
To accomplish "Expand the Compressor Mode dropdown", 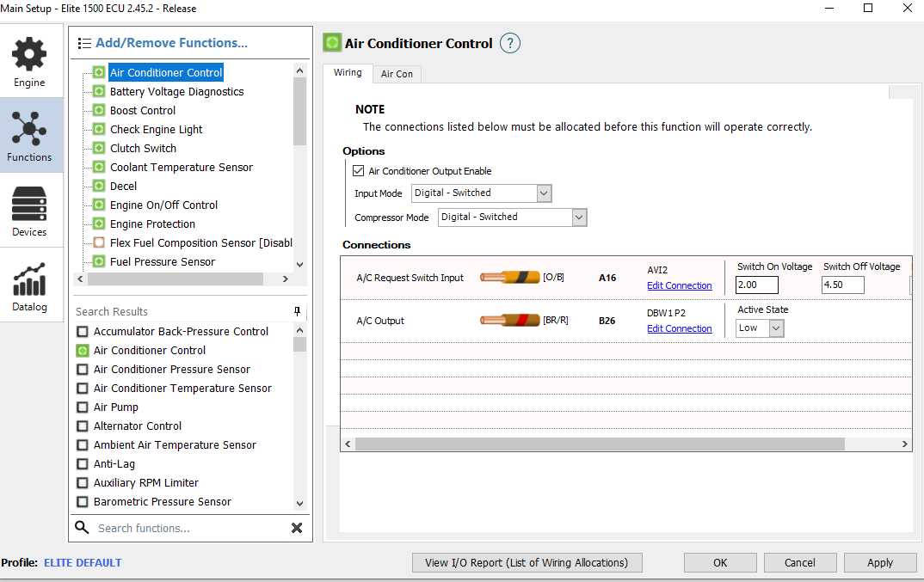I will (x=512, y=217).
